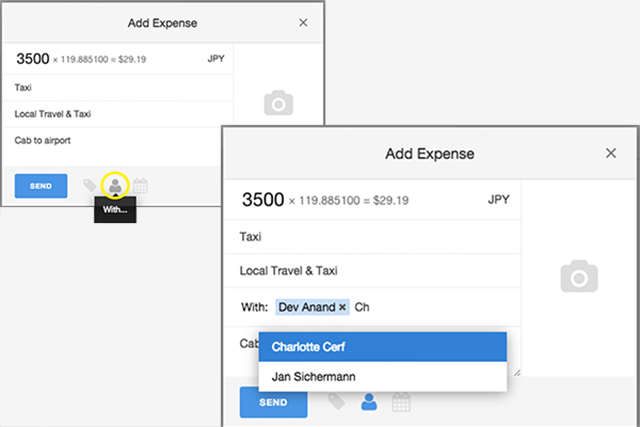Click the camera icon in the front dialog

click(579, 276)
